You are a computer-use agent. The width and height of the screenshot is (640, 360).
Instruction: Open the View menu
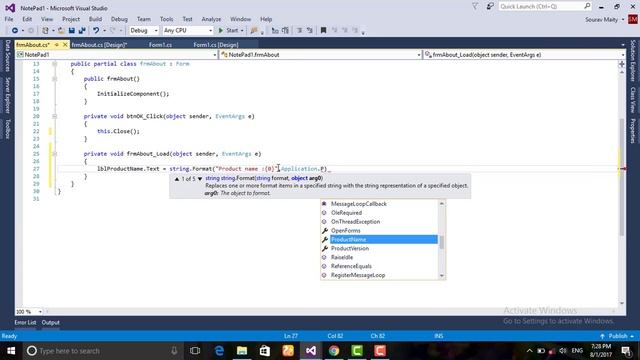tap(47, 19)
